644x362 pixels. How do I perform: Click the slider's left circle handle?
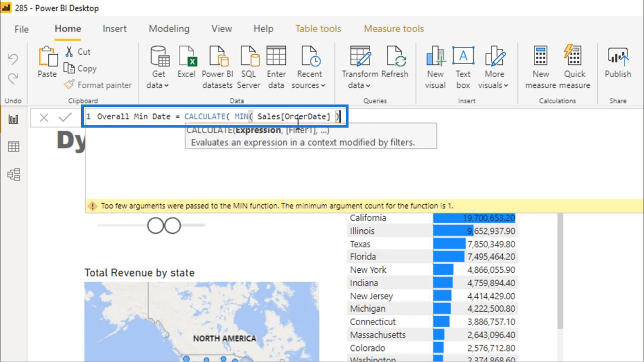tap(156, 226)
